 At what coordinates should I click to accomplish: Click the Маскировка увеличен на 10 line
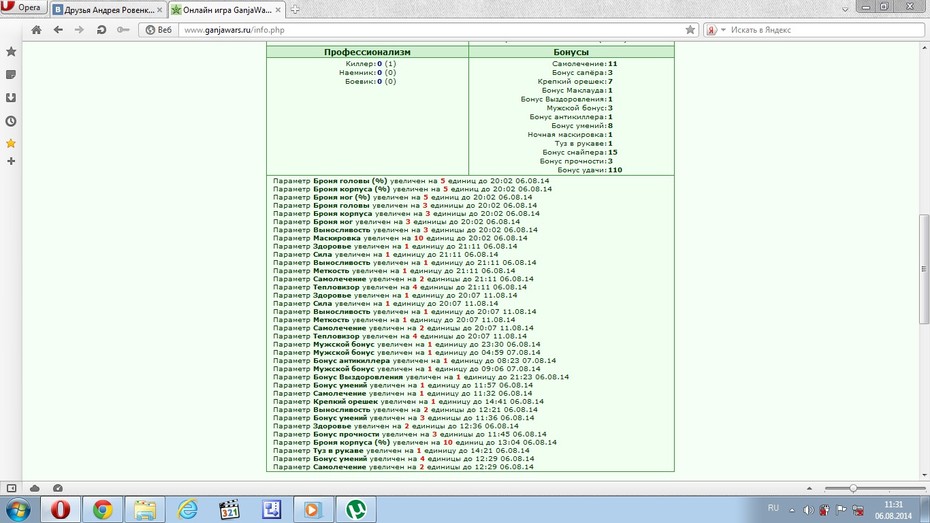[x=400, y=238]
